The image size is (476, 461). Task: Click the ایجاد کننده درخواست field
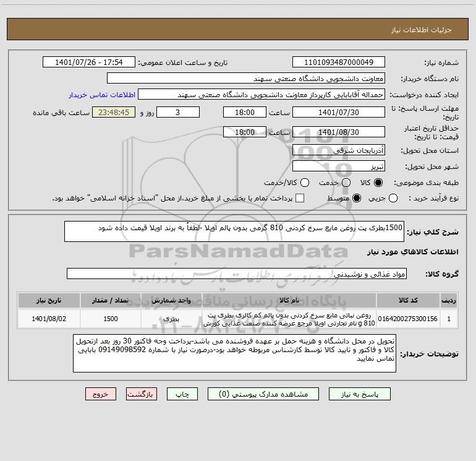[x=261, y=95]
